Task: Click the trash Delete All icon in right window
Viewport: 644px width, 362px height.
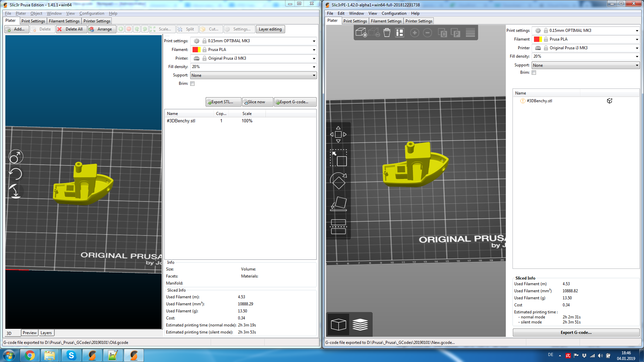Action: pos(387,33)
